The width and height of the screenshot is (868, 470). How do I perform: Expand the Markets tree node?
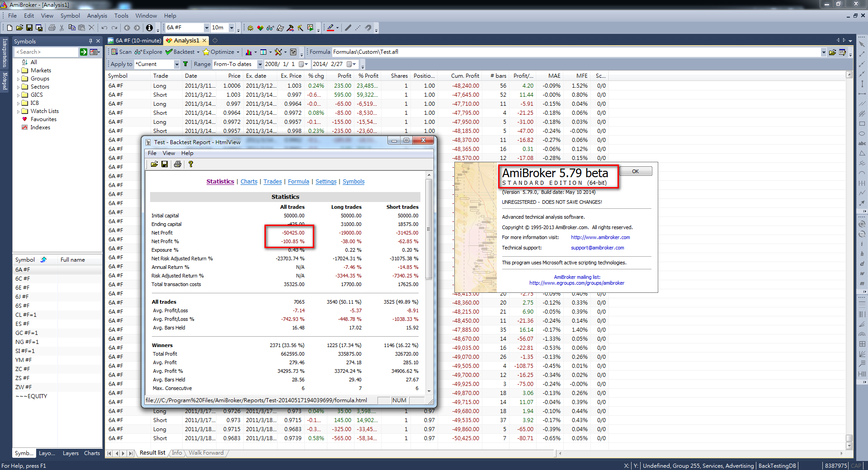click(x=18, y=71)
